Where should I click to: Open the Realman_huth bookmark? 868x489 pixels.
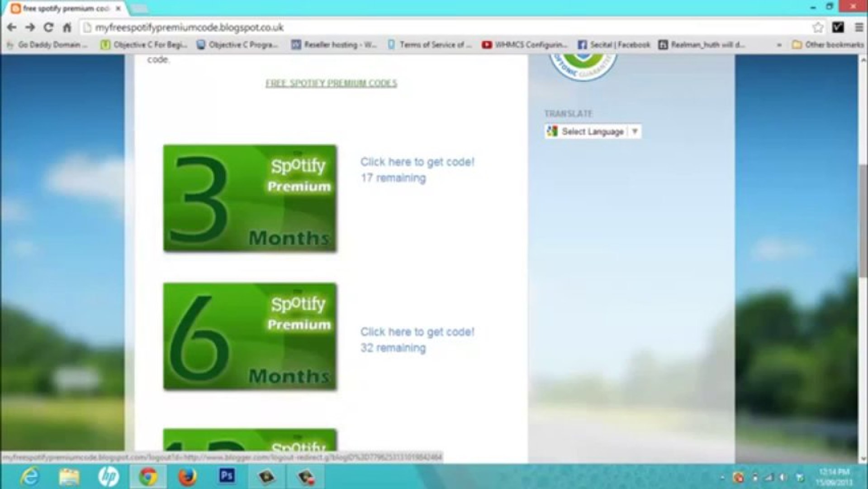click(x=702, y=45)
